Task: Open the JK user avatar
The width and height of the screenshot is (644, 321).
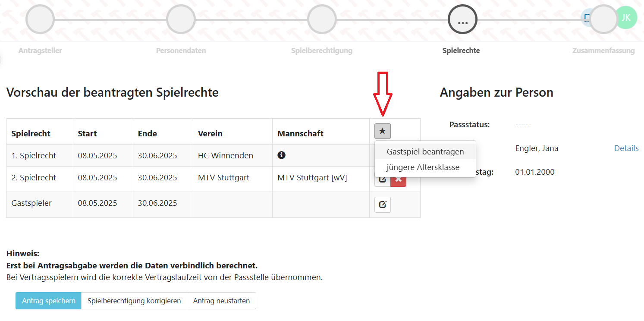Action: (x=625, y=18)
